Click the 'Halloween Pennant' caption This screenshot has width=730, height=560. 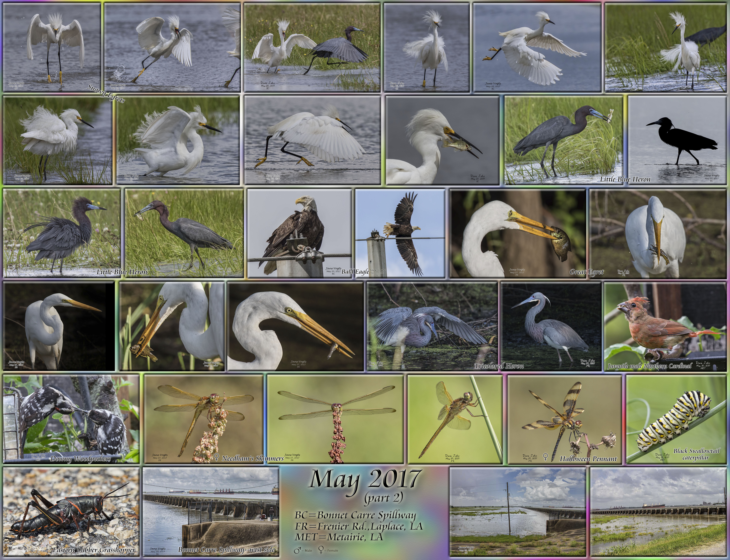click(588, 459)
